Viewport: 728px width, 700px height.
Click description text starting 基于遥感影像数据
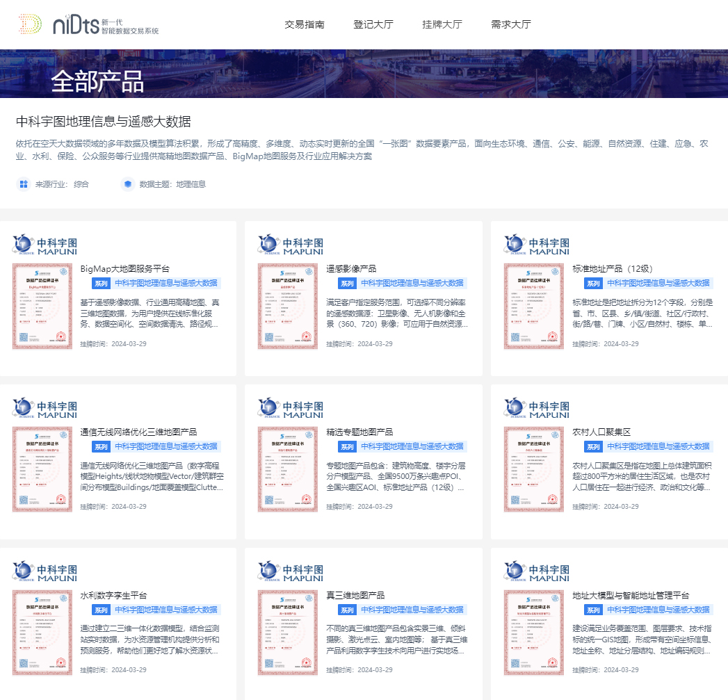150,314
